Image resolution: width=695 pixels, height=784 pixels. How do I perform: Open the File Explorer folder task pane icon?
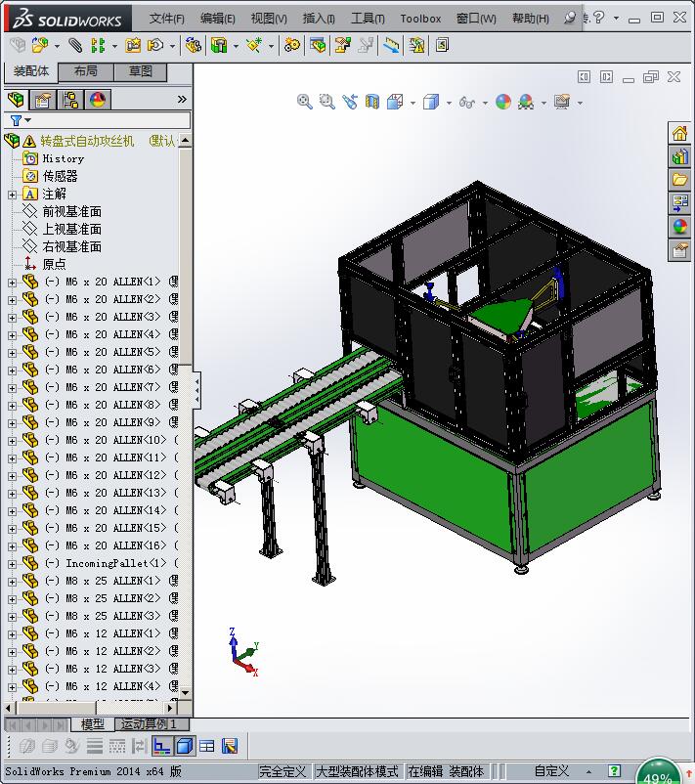tap(679, 180)
